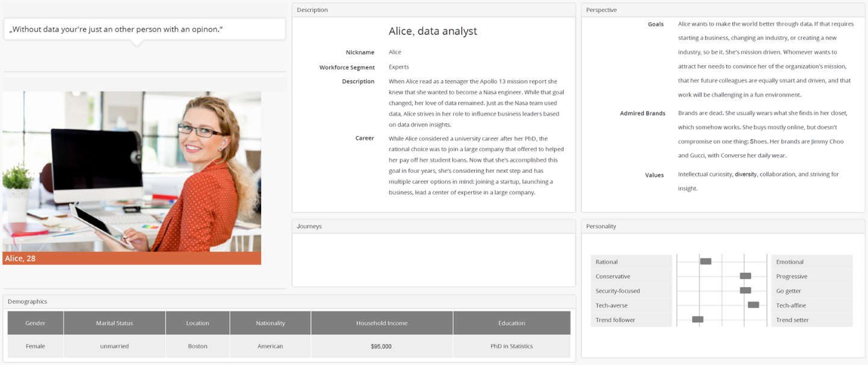Click the Nickname field label
The width and height of the screenshot is (868, 365).
pos(360,52)
